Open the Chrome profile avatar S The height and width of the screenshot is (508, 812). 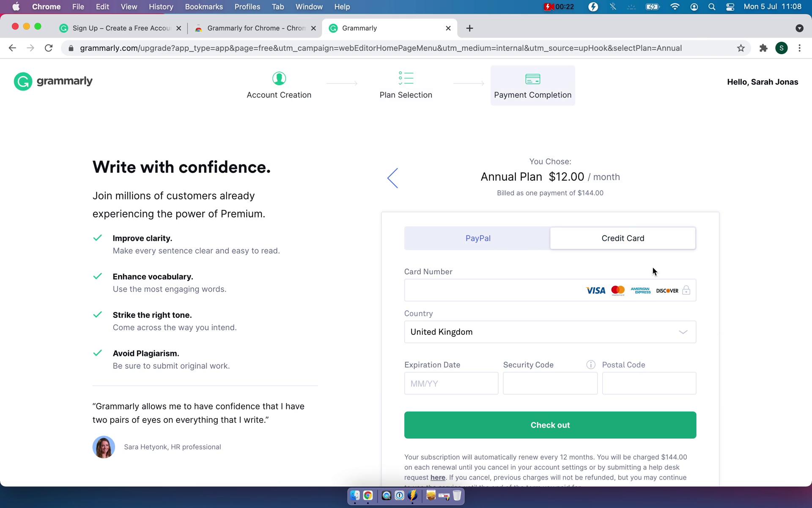click(781, 48)
